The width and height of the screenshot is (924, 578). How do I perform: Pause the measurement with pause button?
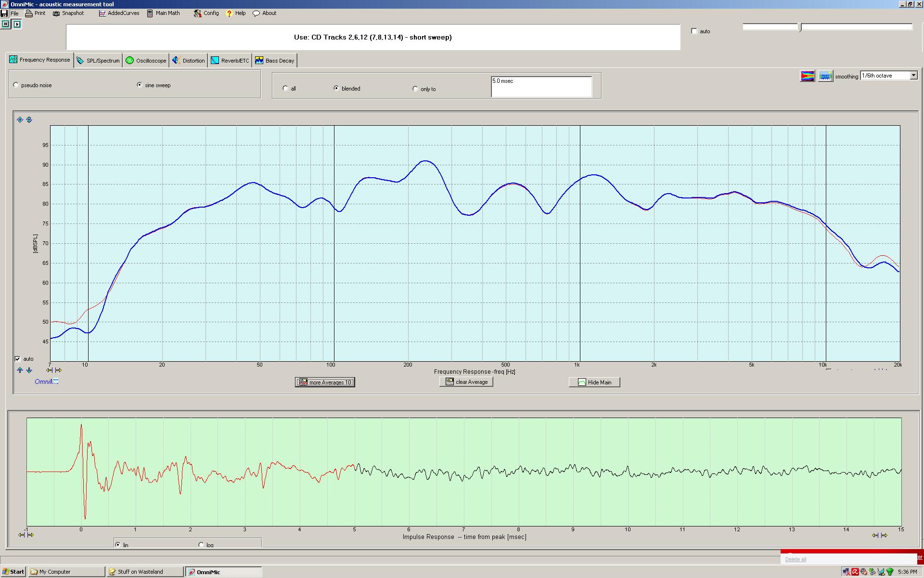point(5,24)
